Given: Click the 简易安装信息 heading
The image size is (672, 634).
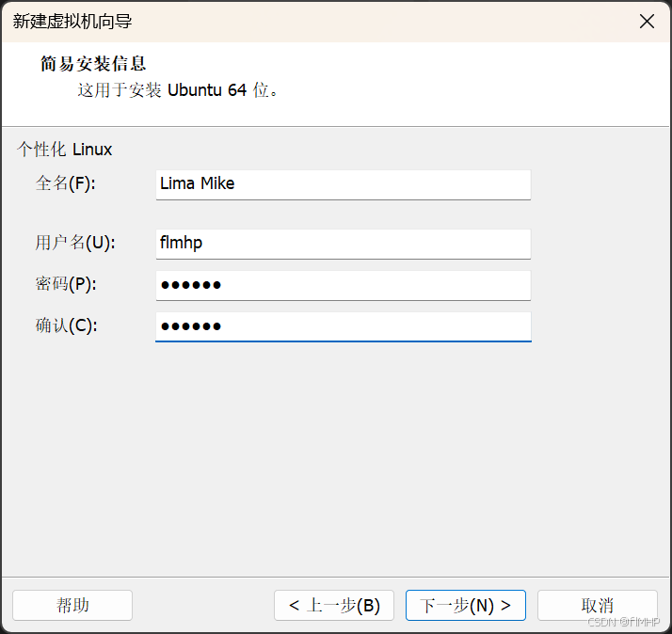Looking at the screenshot, I should [x=93, y=64].
